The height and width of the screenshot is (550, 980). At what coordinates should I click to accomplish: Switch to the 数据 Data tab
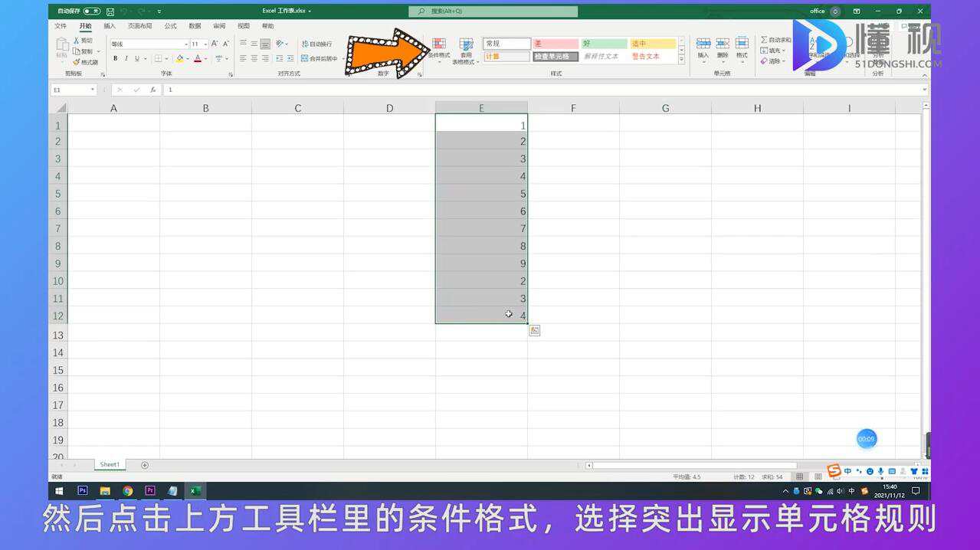[x=195, y=26]
